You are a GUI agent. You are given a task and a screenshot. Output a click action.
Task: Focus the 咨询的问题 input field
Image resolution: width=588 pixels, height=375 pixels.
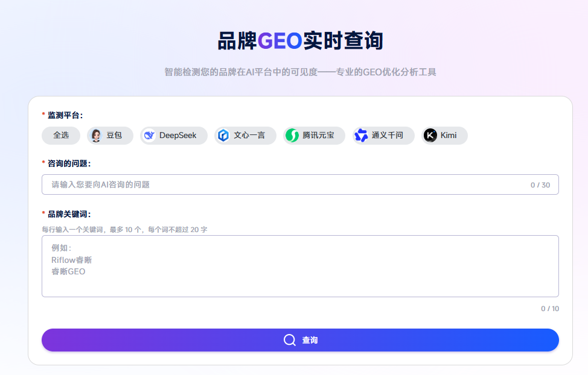[x=284, y=184]
